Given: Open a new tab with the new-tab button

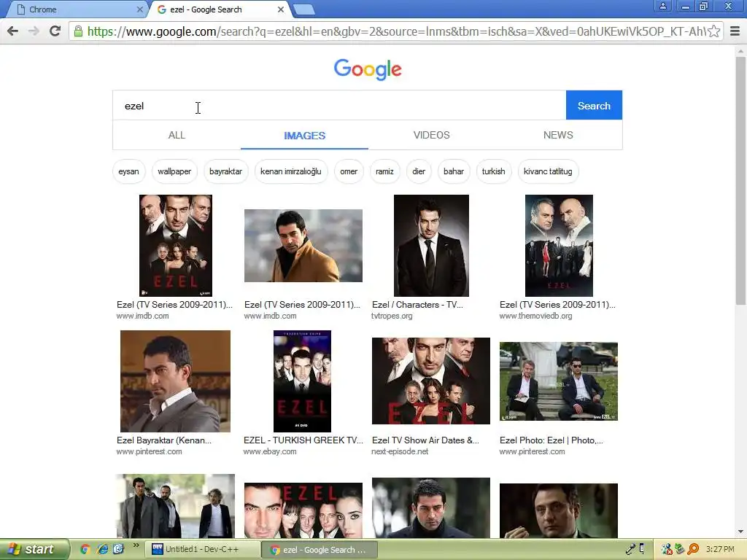Looking at the screenshot, I should 303,9.
